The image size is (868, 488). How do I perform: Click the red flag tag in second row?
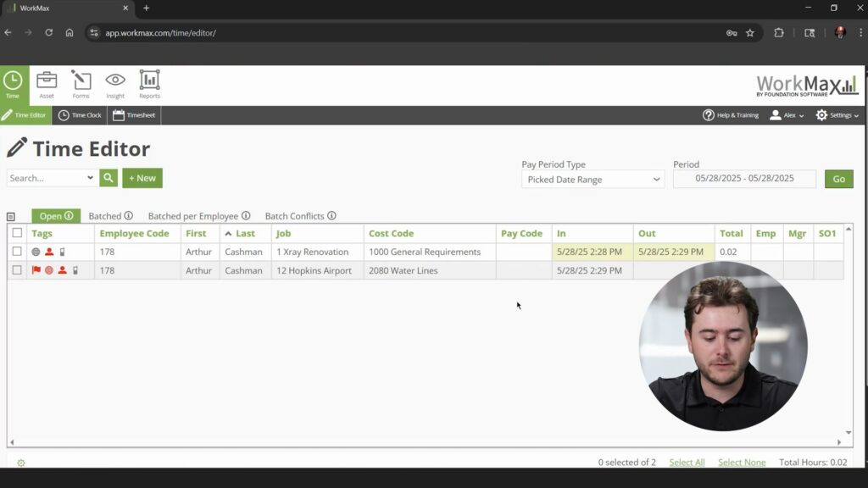tap(36, 270)
